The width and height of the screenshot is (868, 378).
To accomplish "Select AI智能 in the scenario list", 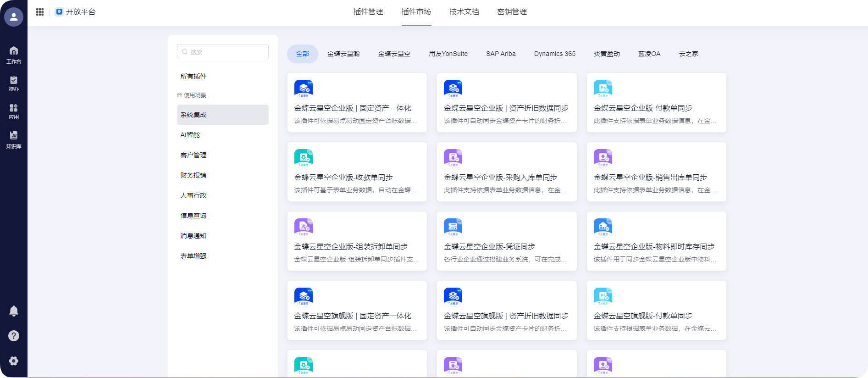I will point(190,135).
